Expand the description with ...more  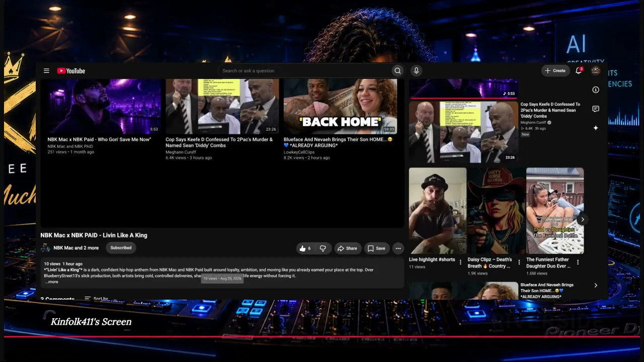(51, 282)
